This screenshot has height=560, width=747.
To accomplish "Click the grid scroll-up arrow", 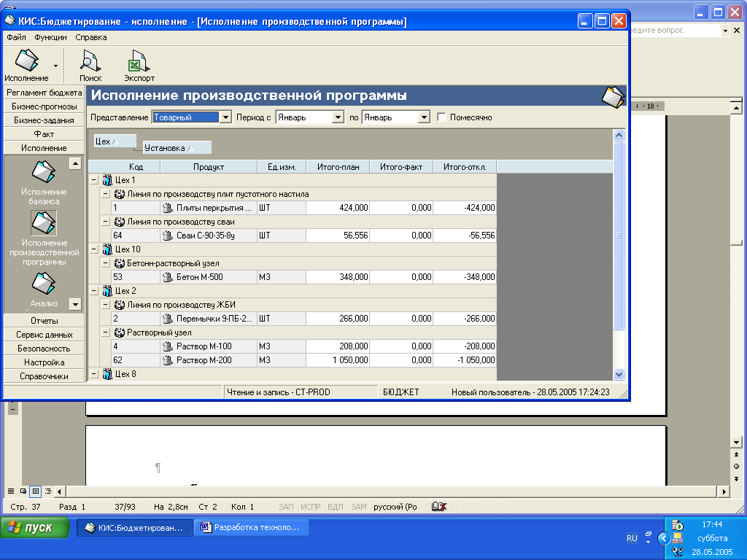I will [x=619, y=135].
